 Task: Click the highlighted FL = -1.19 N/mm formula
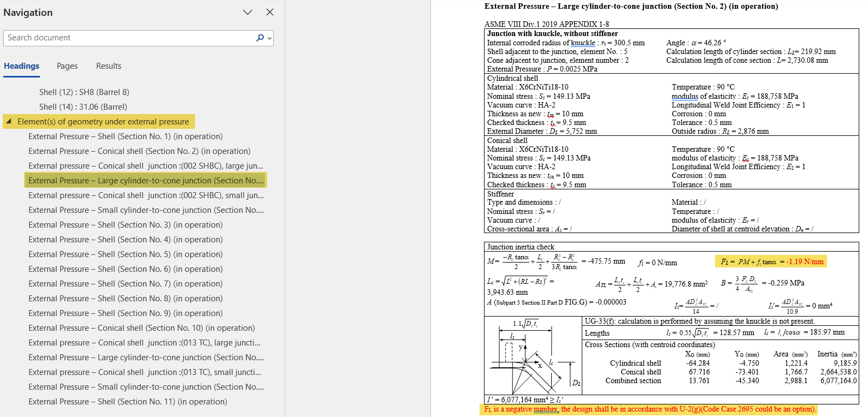771,261
